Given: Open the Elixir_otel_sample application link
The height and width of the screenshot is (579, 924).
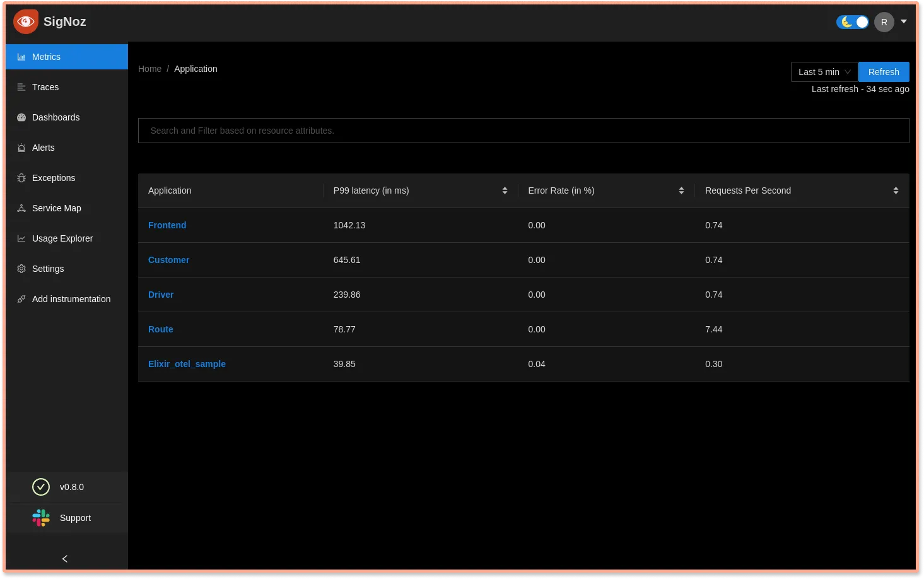Looking at the screenshot, I should pyautogui.click(x=187, y=364).
